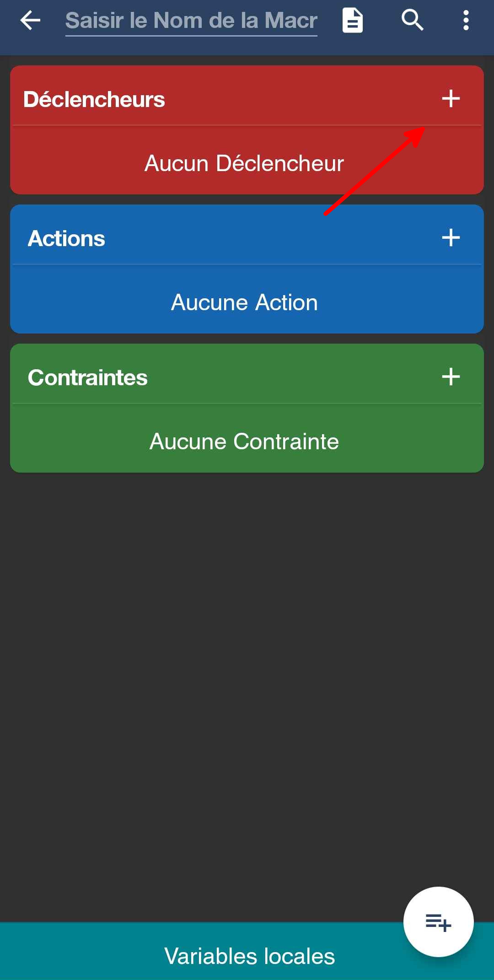Screen dimensions: 494x980
Task: Select the red Déclencheurs card's left edge
Action: (15, 137)
